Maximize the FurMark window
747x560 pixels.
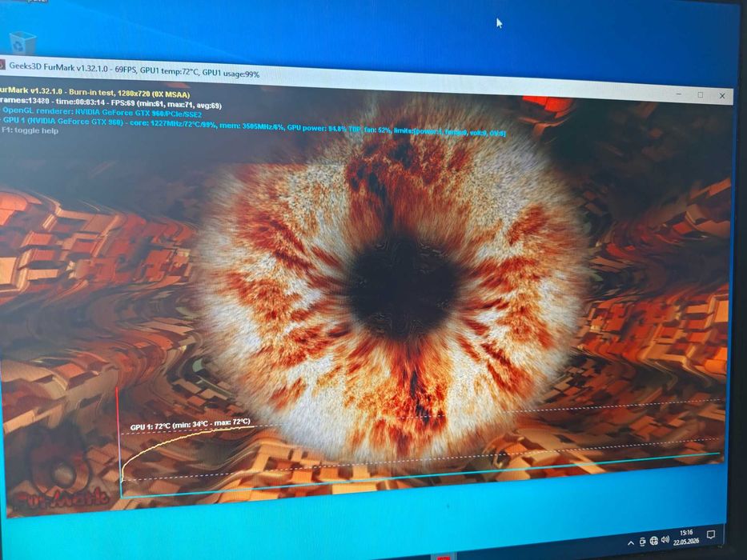tap(701, 95)
